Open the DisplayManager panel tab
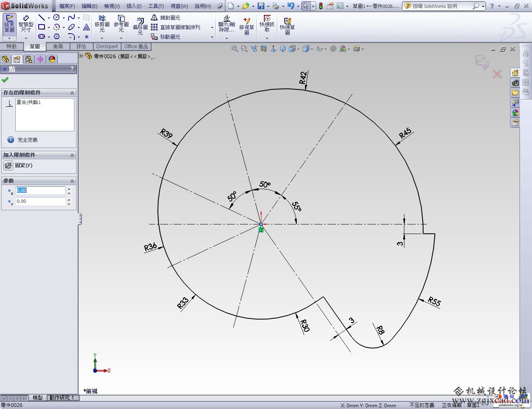This screenshot has width=532, height=409. (x=52, y=59)
